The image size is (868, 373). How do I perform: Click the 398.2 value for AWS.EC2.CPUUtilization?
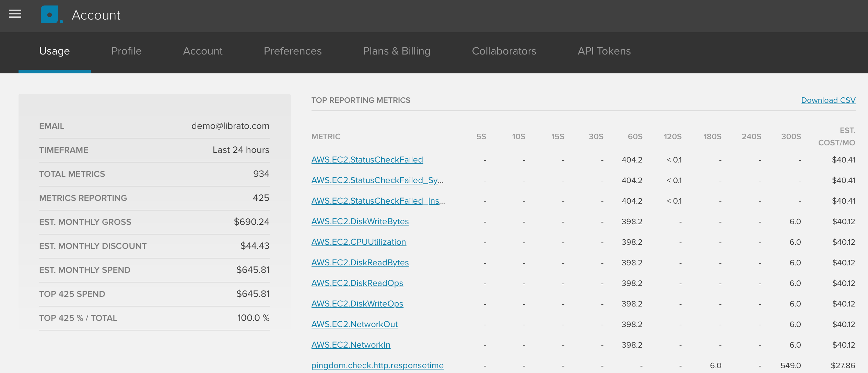pos(632,242)
